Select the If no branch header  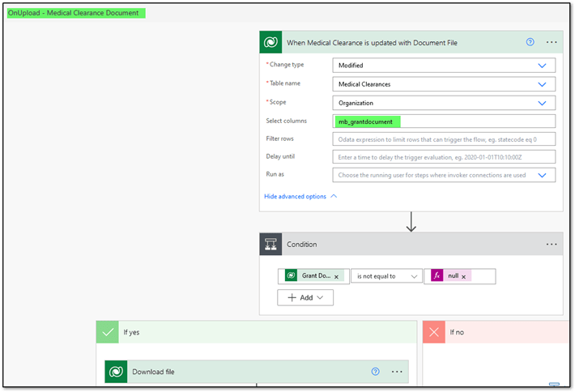click(x=496, y=332)
